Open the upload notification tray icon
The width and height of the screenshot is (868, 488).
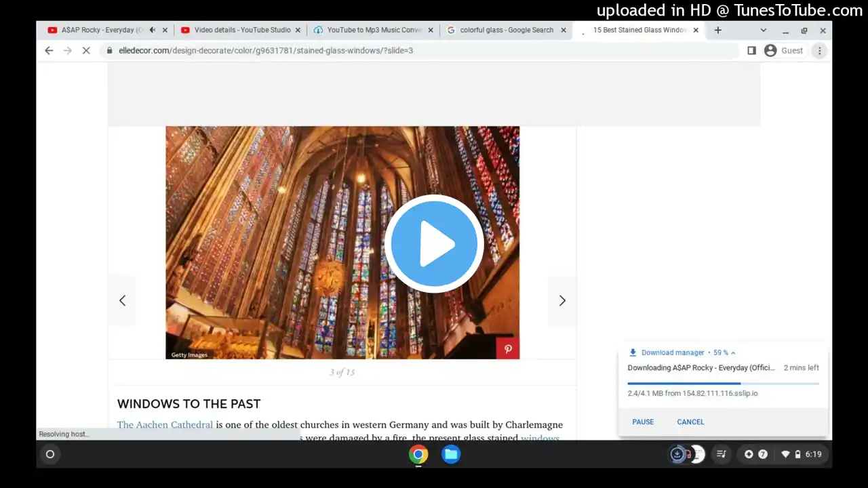click(x=749, y=454)
